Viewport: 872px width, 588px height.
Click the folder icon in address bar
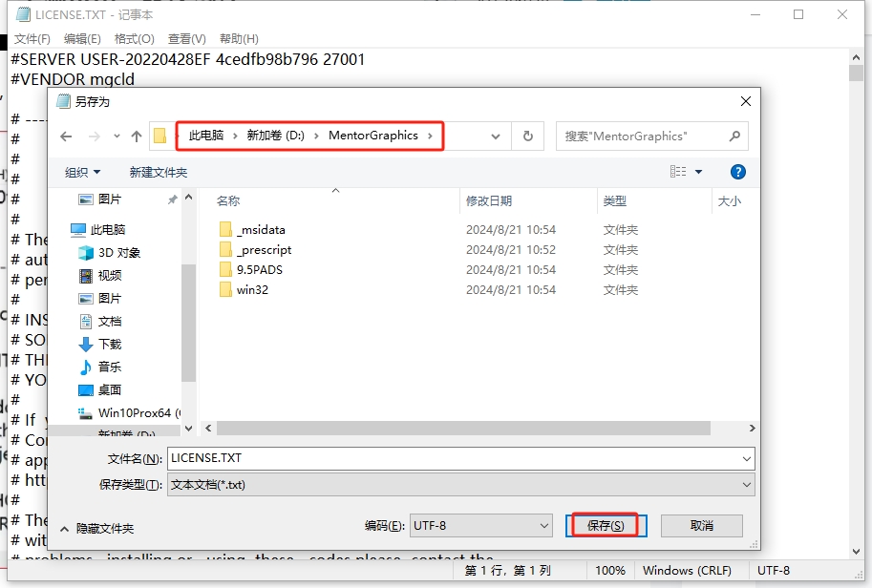pyautogui.click(x=160, y=136)
